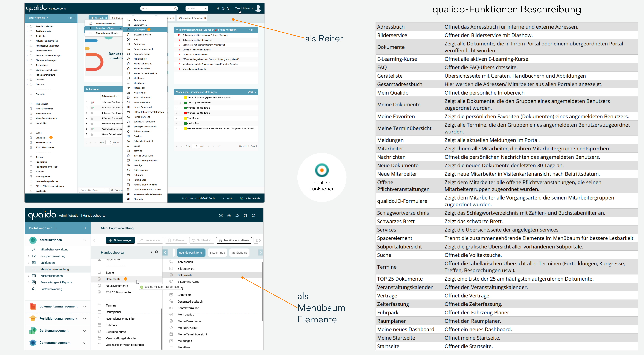
Task: Click the paperclip attachment icon on the Test 2 row
Action: click(x=180, y=103)
